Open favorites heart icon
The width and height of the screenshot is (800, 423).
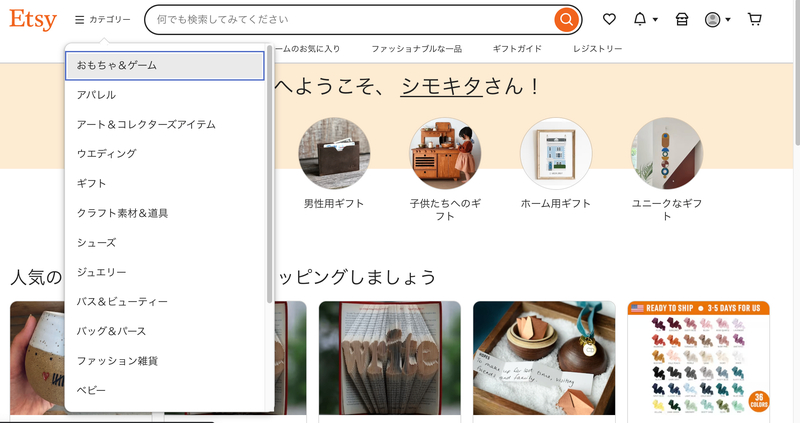click(609, 19)
